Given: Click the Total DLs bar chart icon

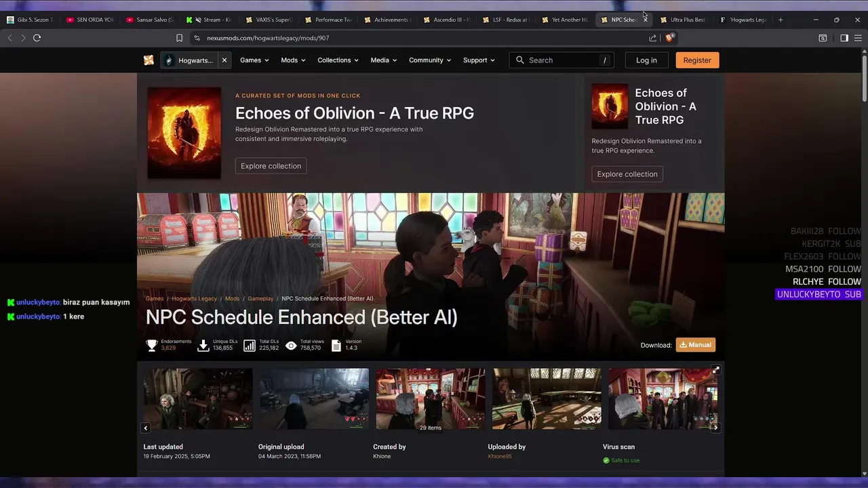Looking at the screenshot, I should pos(250,346).
